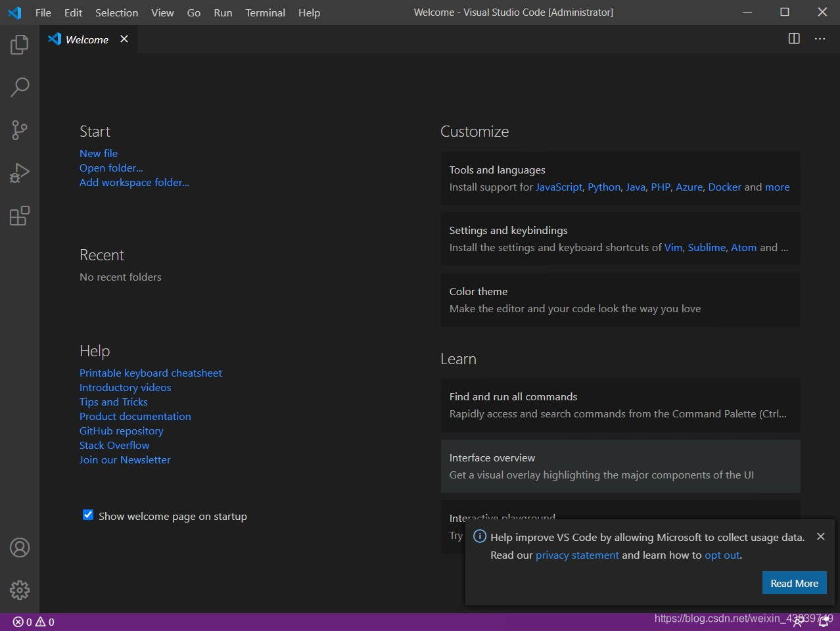The height and width of the screenshot is (631, 840).
Task: Open Stack Overflow link
Action: (114, 445)
